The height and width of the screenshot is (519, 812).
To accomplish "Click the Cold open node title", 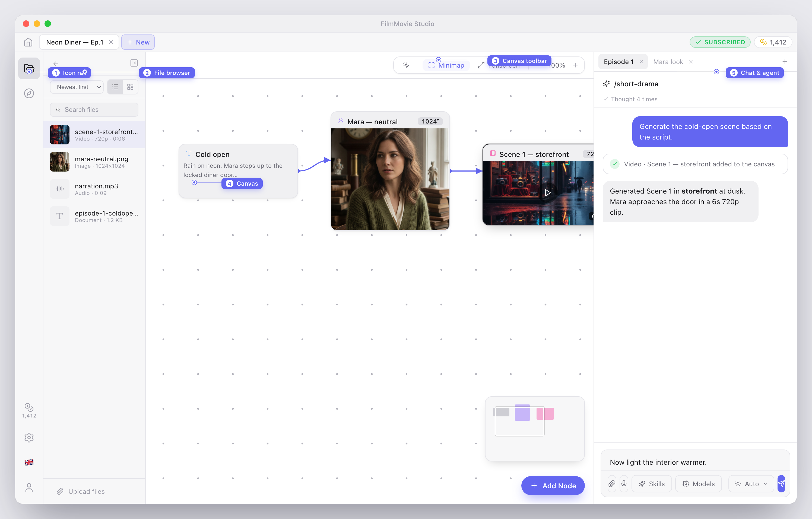I will (212, 154).
